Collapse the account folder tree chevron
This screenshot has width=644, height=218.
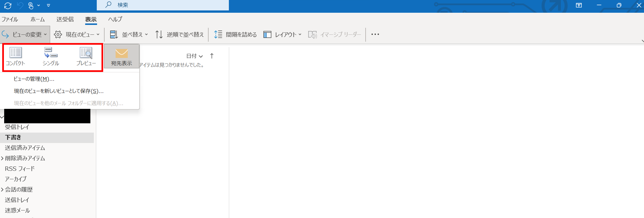2,117
